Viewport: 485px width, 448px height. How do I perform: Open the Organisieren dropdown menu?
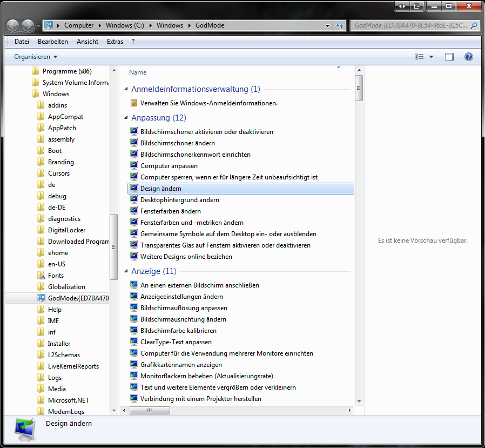(36, 57)
